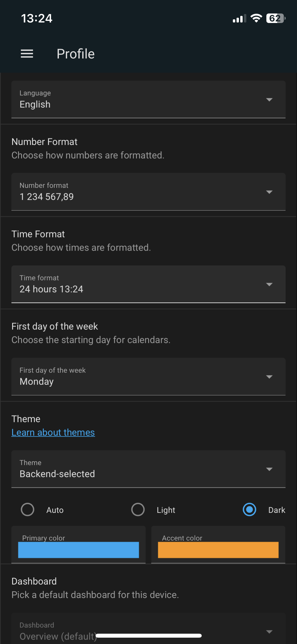Change the Primary color swatch
Viewport: 297px width, 644px height.
[x=78, y=550]
